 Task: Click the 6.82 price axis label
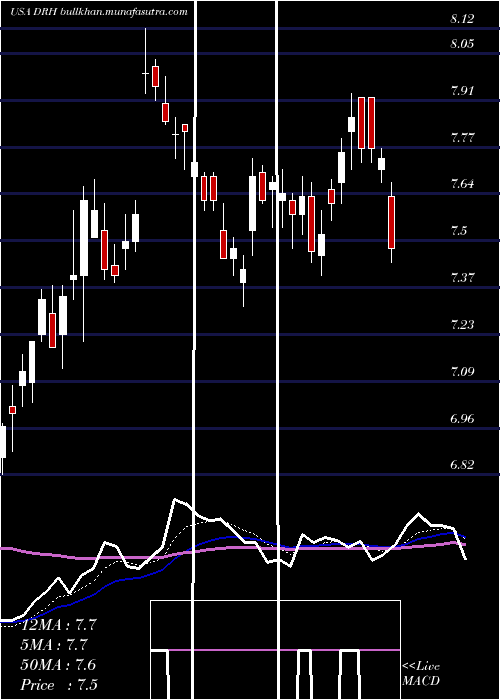(x=462, y=465)
